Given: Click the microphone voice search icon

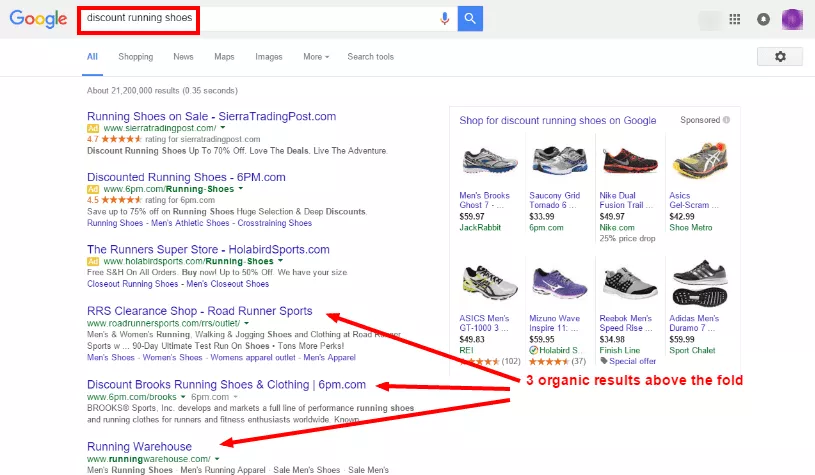Looking at the screenshot, I should coord(444,19).
